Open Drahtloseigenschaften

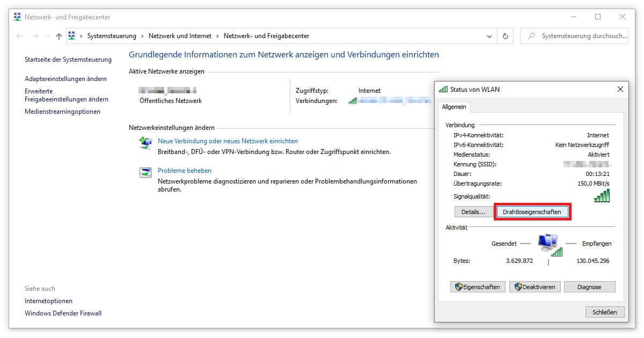coord(531,212)
